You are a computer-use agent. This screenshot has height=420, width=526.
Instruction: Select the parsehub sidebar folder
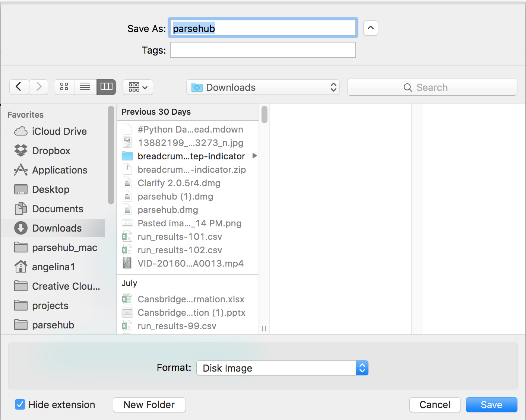(53, 325)
